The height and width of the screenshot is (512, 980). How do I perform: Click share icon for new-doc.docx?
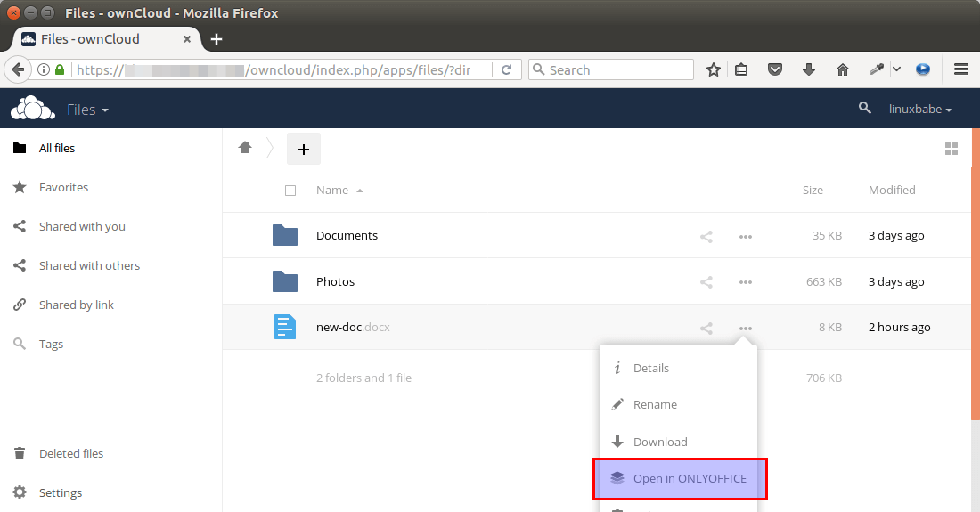pos(706,329)
